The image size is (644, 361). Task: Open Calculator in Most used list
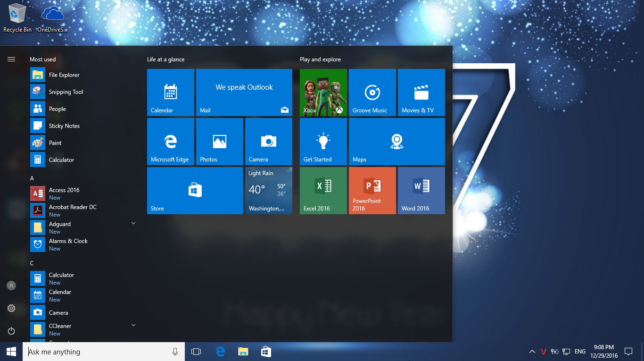point(83,160)
